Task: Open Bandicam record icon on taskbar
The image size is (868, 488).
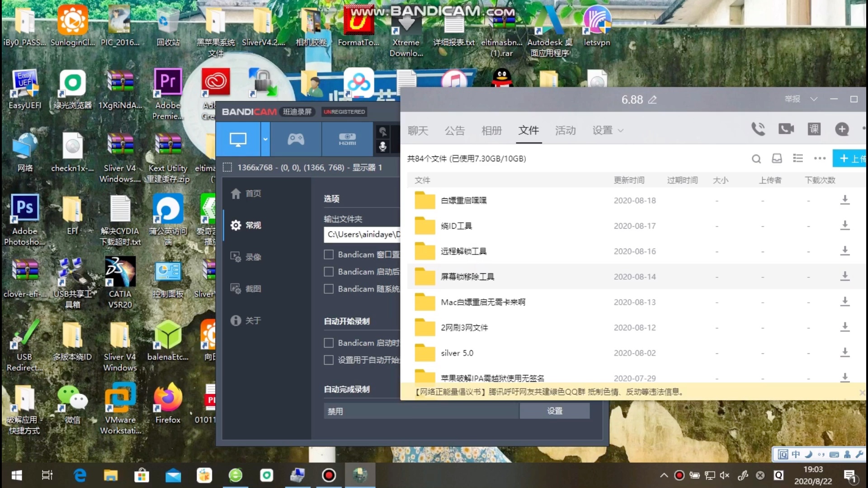Action: tap(329, 475)
